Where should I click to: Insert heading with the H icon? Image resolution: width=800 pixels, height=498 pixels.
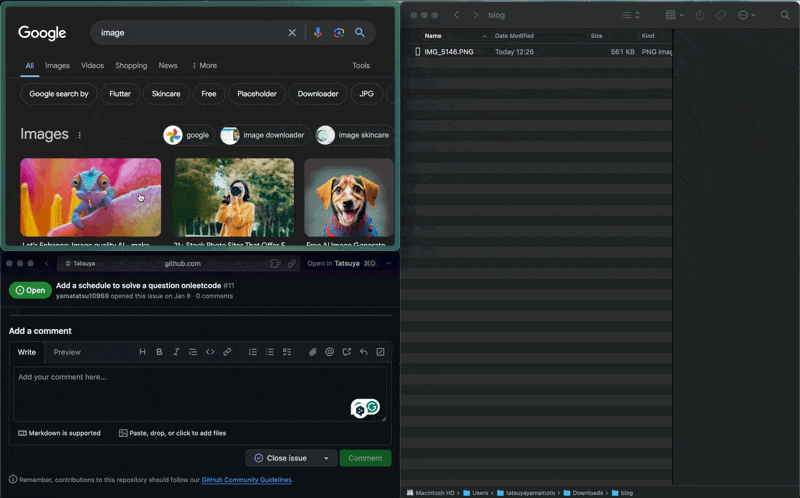(142, 352)
